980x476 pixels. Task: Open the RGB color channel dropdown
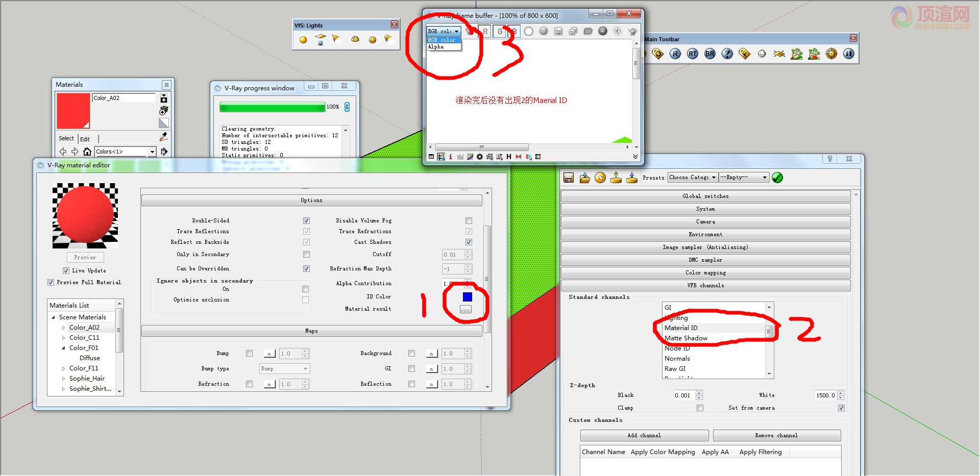click(444, 32)
